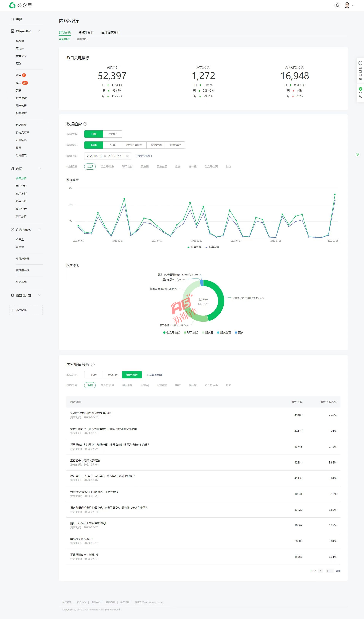Select 最近7天 time range
Image resolution: width=364 pixels, height=619 pixels.
point(112,375)
